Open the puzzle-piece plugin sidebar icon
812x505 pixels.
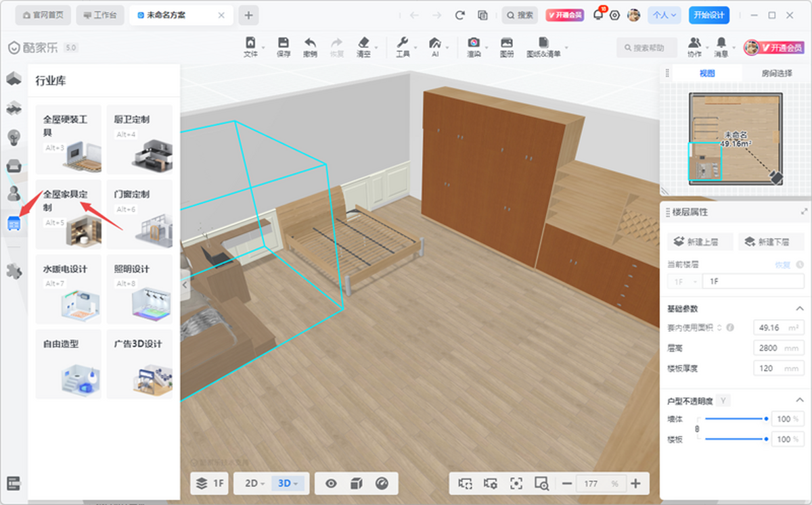click(x=14, y=270)
